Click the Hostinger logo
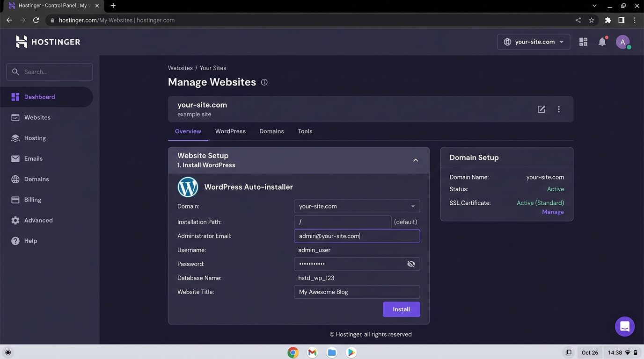644x359 pixels. click(x=48, y=42)
